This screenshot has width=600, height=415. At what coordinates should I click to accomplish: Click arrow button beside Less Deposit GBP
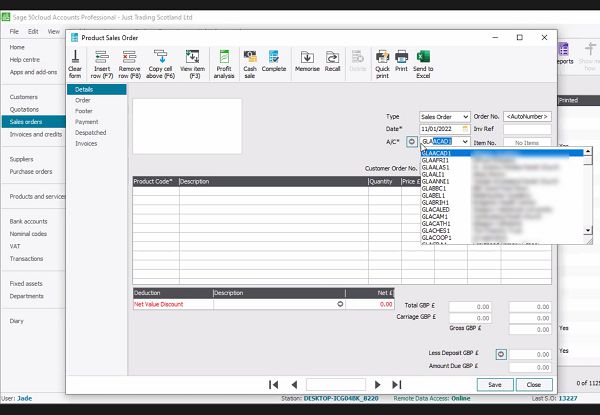[501, 354]
